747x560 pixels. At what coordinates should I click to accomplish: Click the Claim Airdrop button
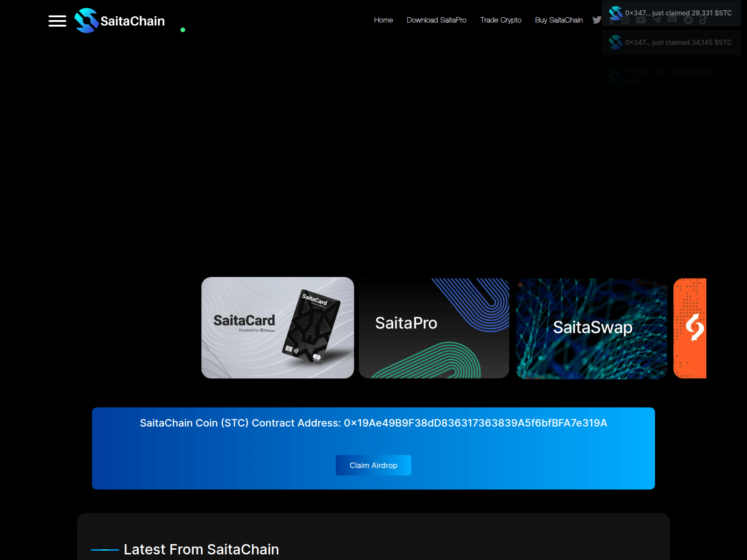coord(373,465)
